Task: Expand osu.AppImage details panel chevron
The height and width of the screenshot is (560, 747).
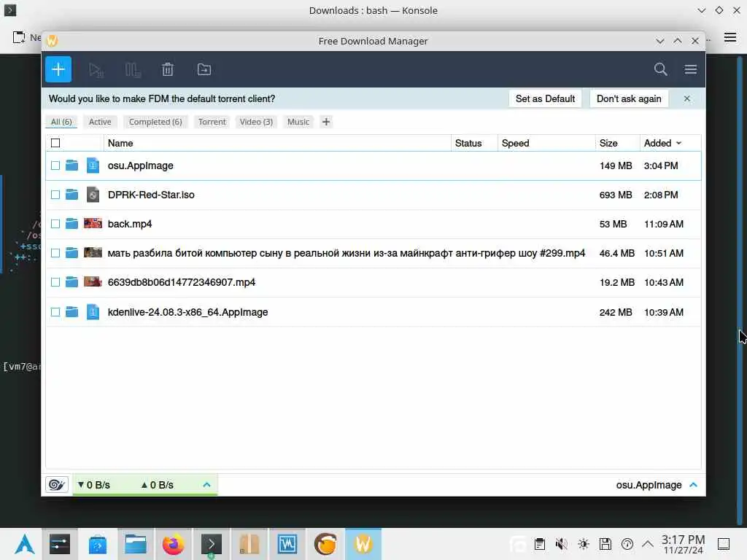Action: click(x=693, y=485)
